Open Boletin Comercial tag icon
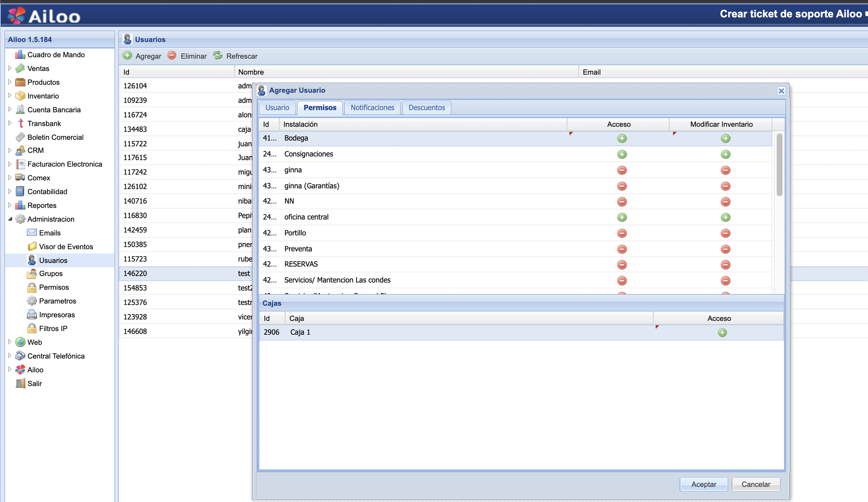Viewport: 868px width, 502px height. 20,137
